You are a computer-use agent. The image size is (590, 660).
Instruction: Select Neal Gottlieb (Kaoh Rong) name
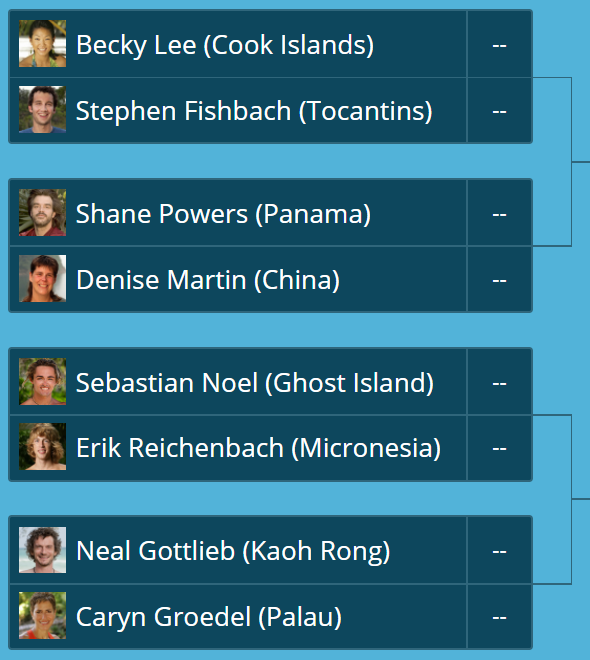[x=233, y=551]
